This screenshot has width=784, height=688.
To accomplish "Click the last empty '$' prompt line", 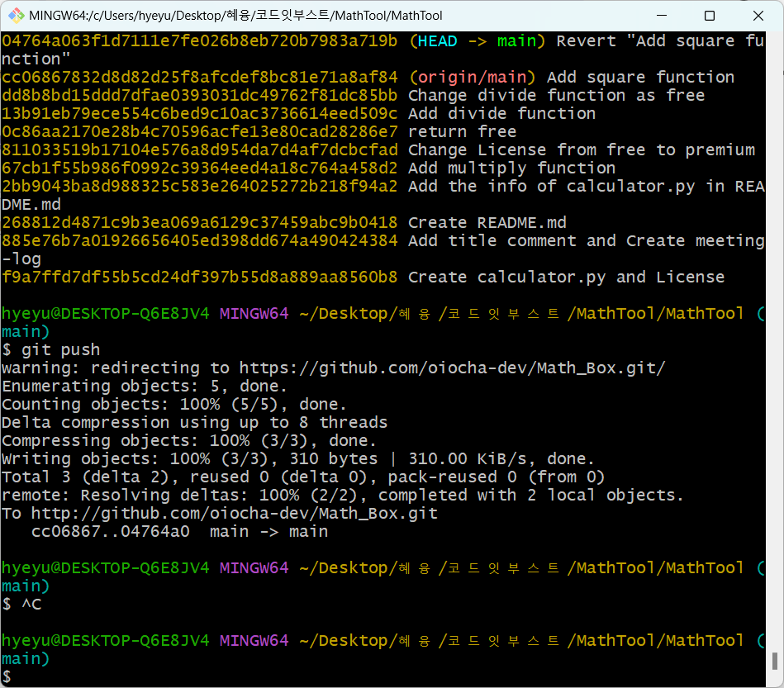I will point(7,676).
